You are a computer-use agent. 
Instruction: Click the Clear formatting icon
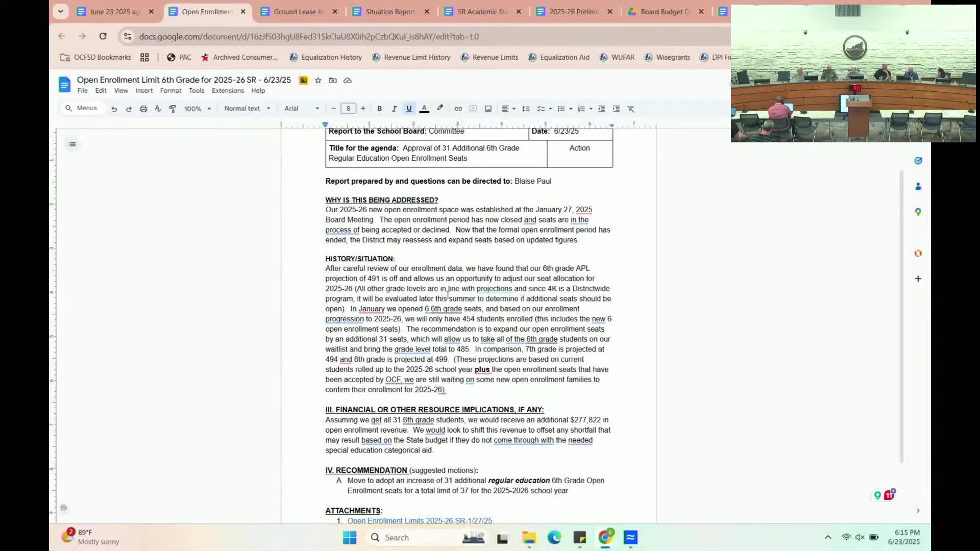click(x=631, y=109)
